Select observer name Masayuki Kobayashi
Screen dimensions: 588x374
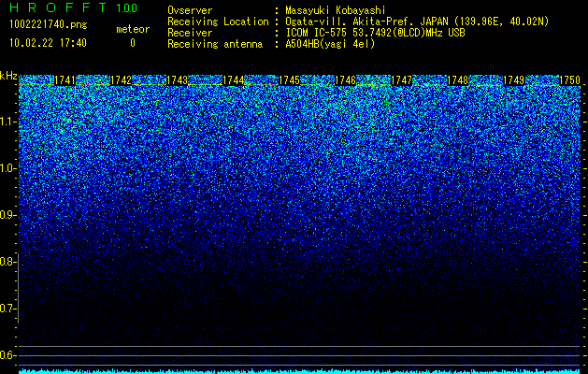(x=336, y=10)
